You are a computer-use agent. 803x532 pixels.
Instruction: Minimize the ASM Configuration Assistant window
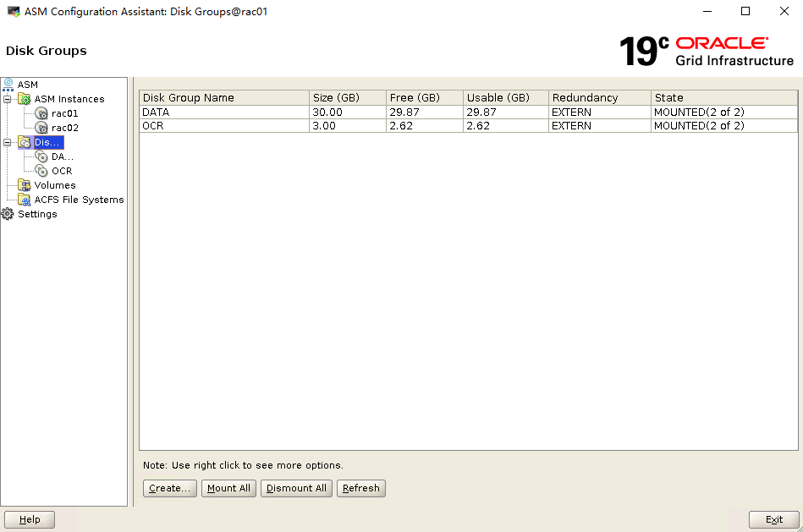[707, 11]
